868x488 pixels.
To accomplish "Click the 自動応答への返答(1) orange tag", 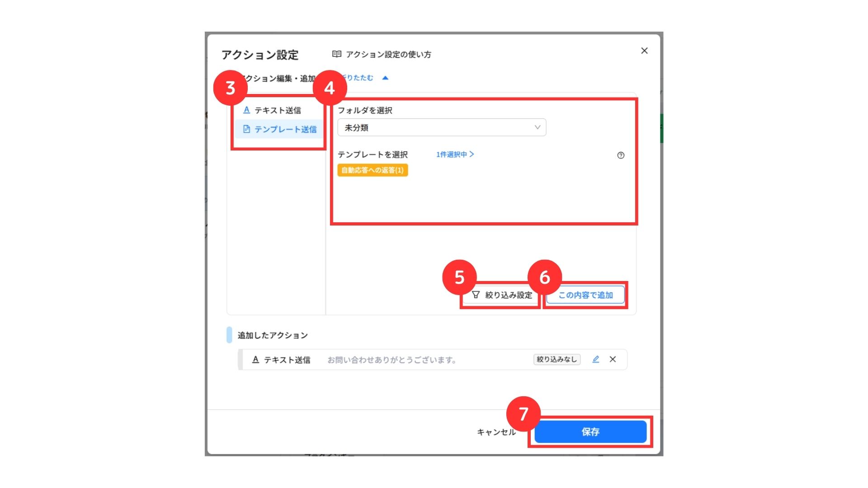I will 373,170.
